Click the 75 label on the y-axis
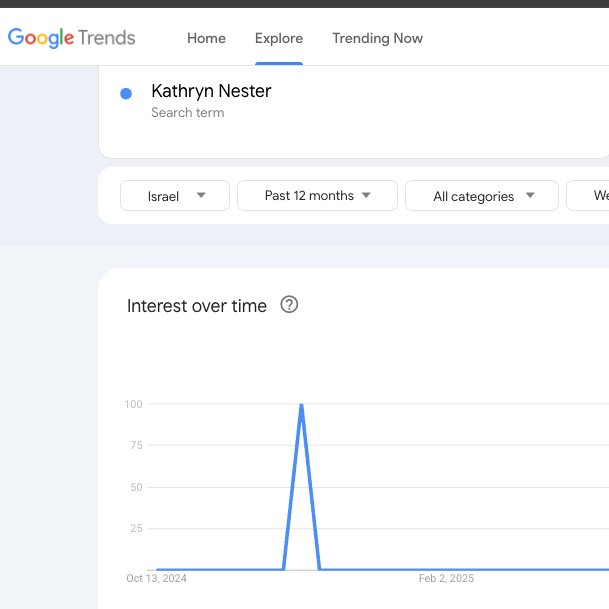 point(136,446)
